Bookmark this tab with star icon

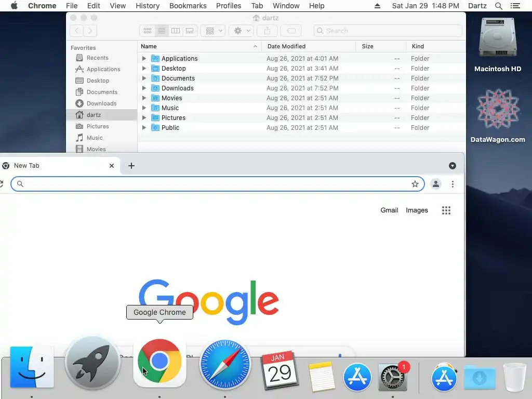[x=415, y=184]
